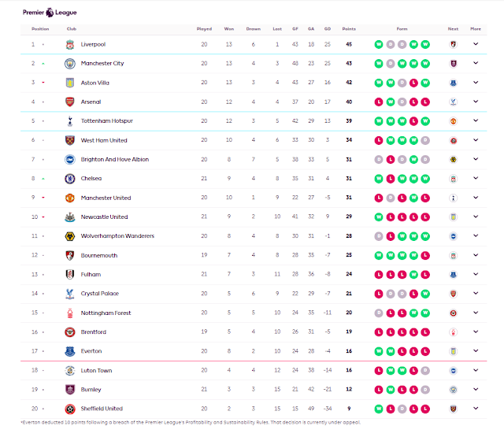504x426 pixels.
Task: Click the Brentford club crest
Action: coord(70,332)
